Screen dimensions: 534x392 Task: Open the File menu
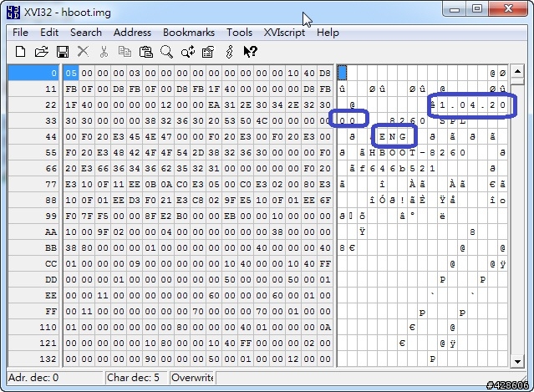click(20, 33)
